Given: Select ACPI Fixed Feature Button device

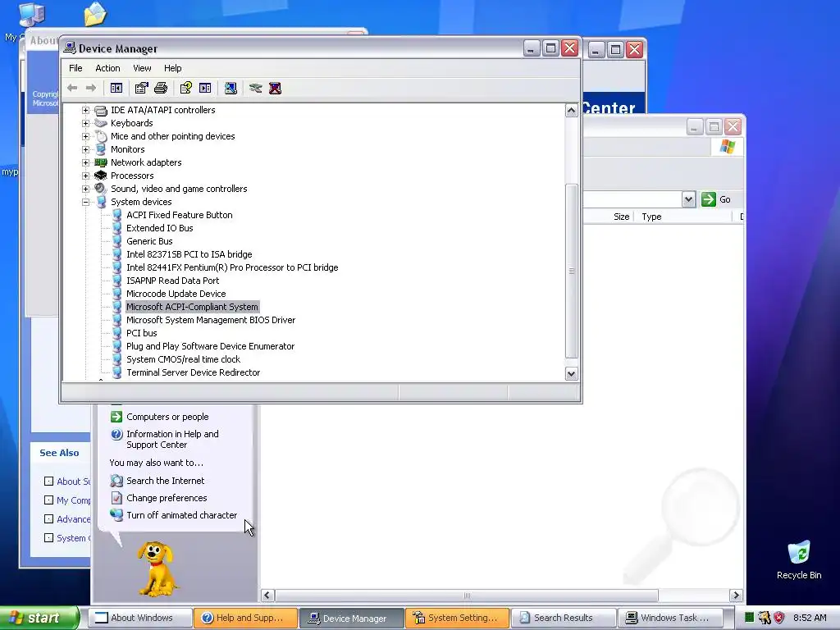Looking at the screenshot, I should click(180, 215).
